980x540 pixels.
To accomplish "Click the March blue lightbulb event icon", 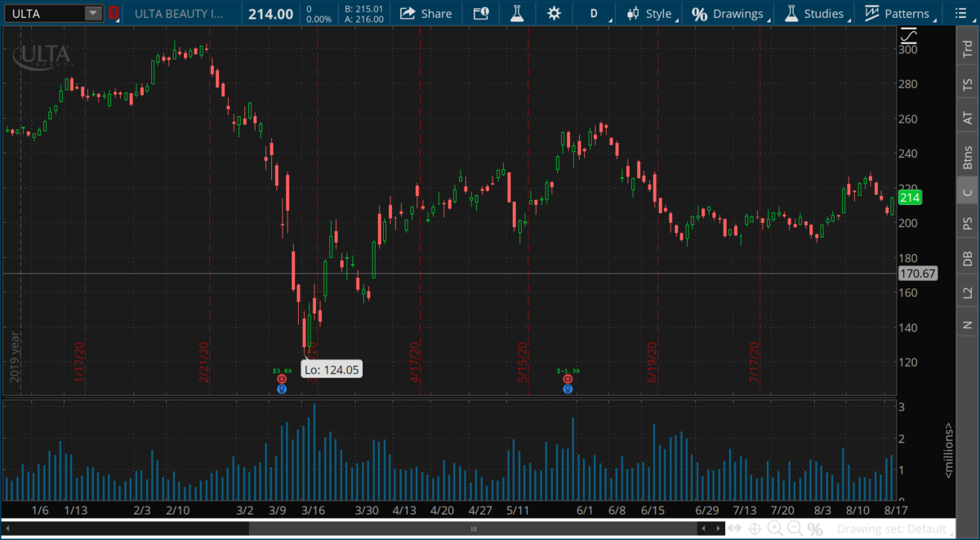I will (x=282, y=389).
